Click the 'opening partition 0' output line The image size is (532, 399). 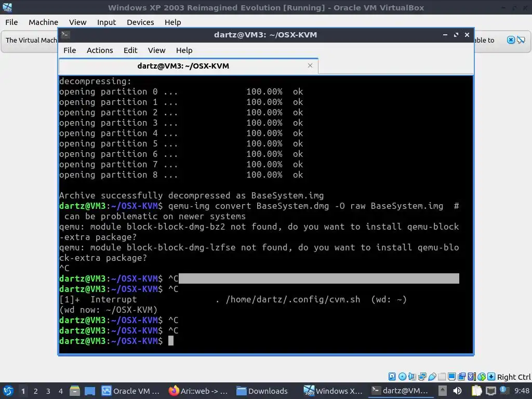tap(181, 91)
